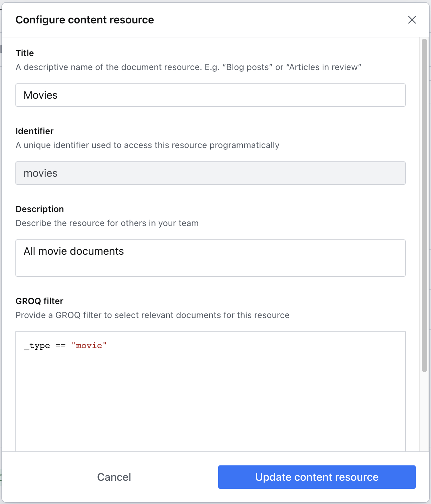This screenshot has width=431, height=504.
Task: Click the red "movie" string in filter
Action: click(89, 346)
